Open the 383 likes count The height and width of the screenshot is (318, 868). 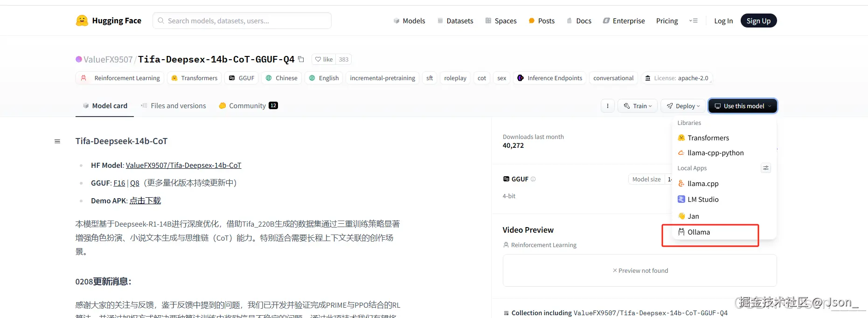pyautogui.click(x=344, y=59)
